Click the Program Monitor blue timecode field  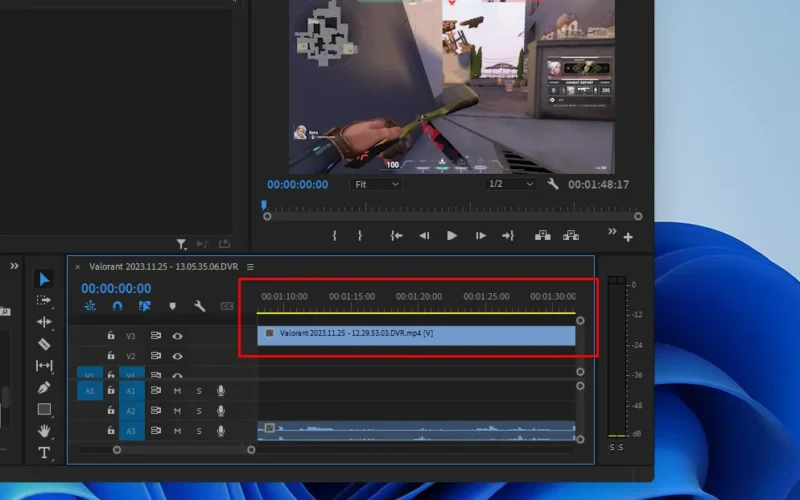click(297, 185)
